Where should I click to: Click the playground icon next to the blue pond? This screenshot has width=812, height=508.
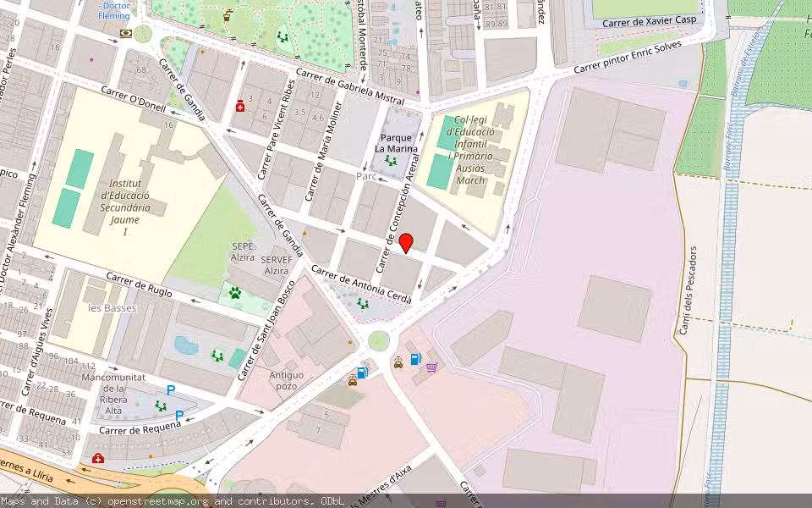(x=217, y=356)
